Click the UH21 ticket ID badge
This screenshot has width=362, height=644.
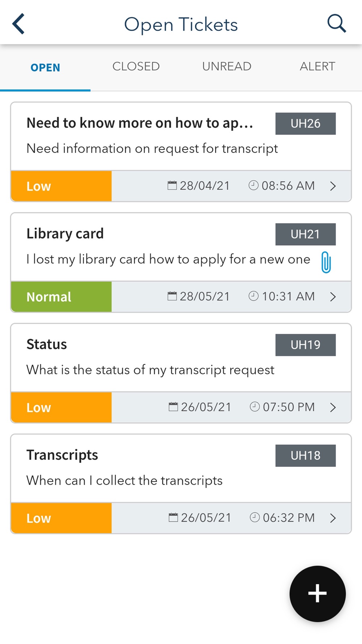pos(305,234)
